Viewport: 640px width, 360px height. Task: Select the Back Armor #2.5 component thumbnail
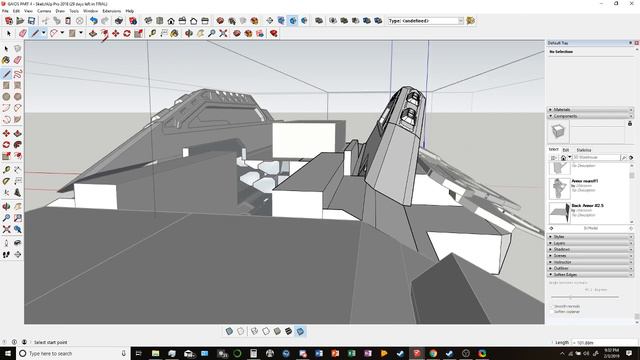(x=559, y=212)
